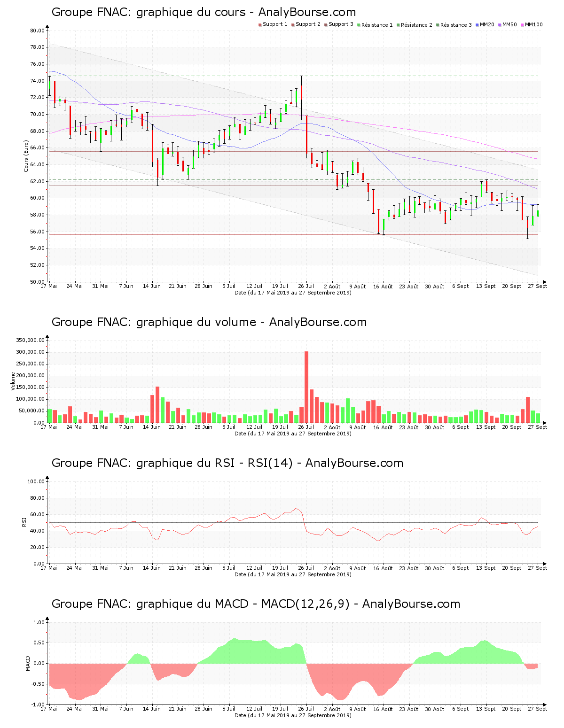Image resolution: width=564 pixels, height=728 pixels.
Task: Click the 66.00 price axis value
Action: pos(37,148)
